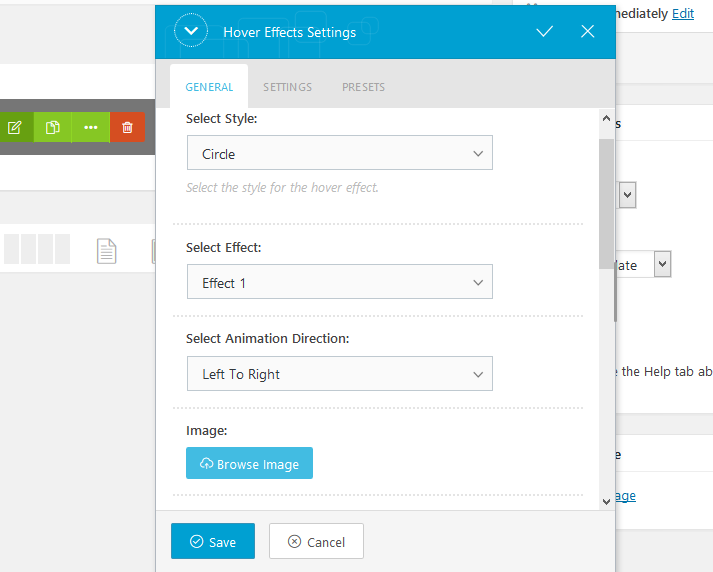
Task: Click the Browse Image button
Action: pos(249,463)
